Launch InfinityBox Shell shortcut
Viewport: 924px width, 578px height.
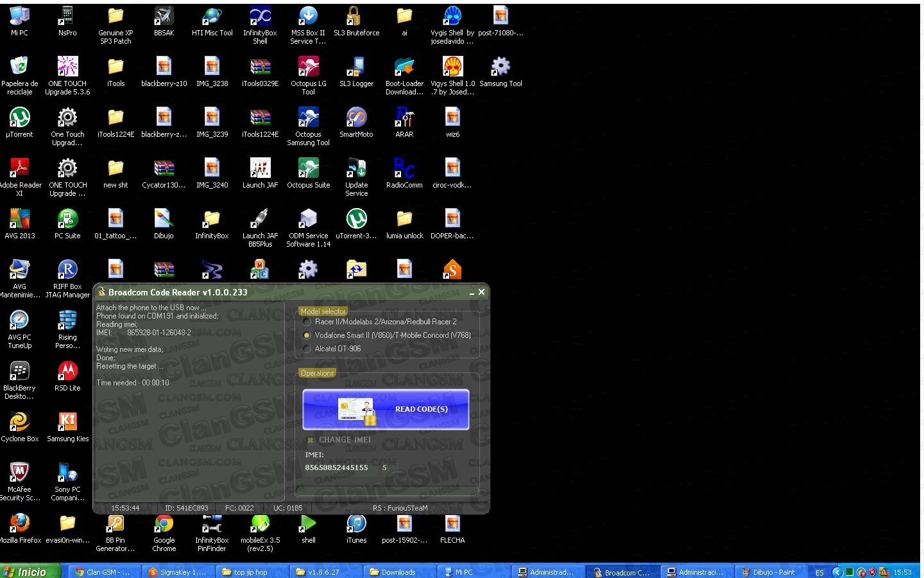260,26
